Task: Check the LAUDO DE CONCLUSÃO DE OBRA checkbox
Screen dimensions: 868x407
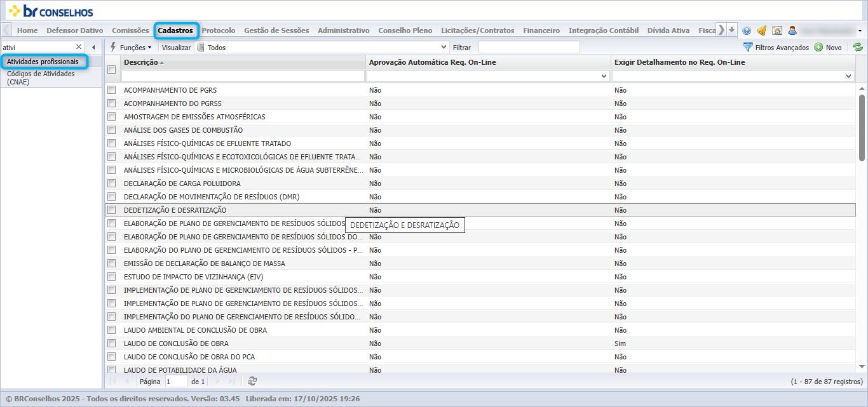Action: click(111, 344)
